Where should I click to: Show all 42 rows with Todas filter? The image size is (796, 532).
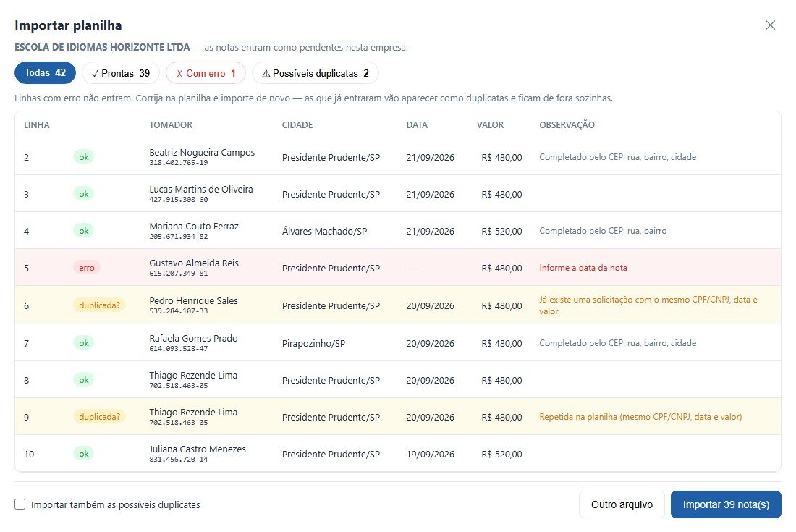[45, 72]
